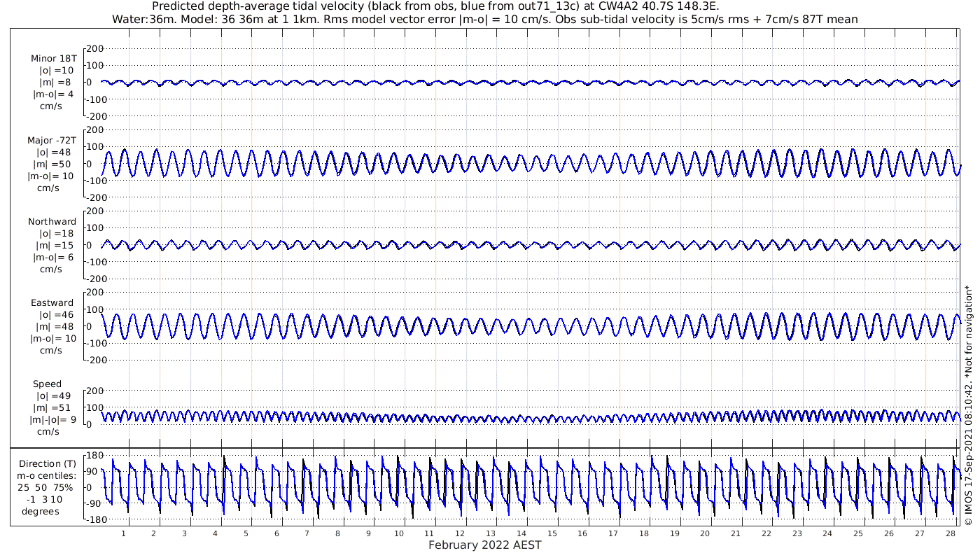The height and width of the screenshot is (560, 980).
Task: Click the '|m| =50' value text
Action: click(53, 164)
